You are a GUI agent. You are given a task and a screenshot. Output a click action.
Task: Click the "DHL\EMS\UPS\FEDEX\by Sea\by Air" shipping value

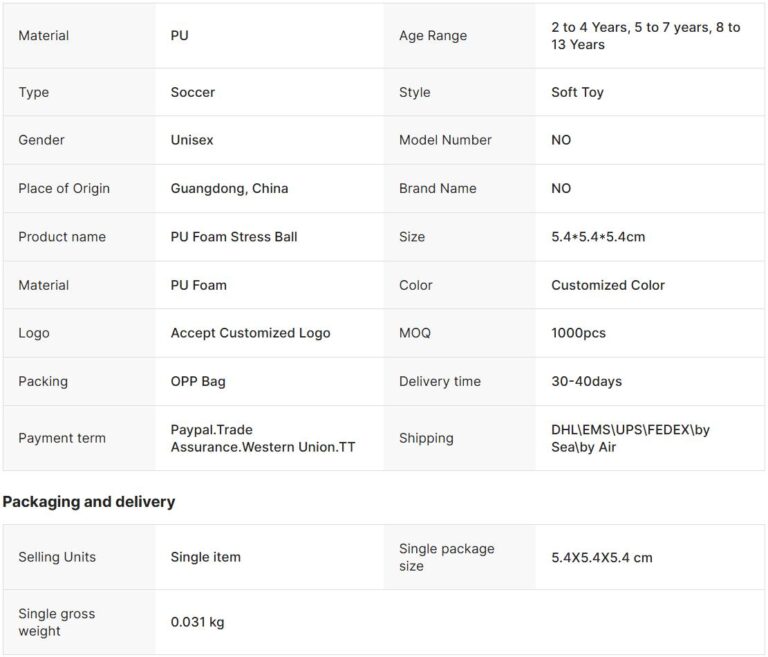pos(630,438)
